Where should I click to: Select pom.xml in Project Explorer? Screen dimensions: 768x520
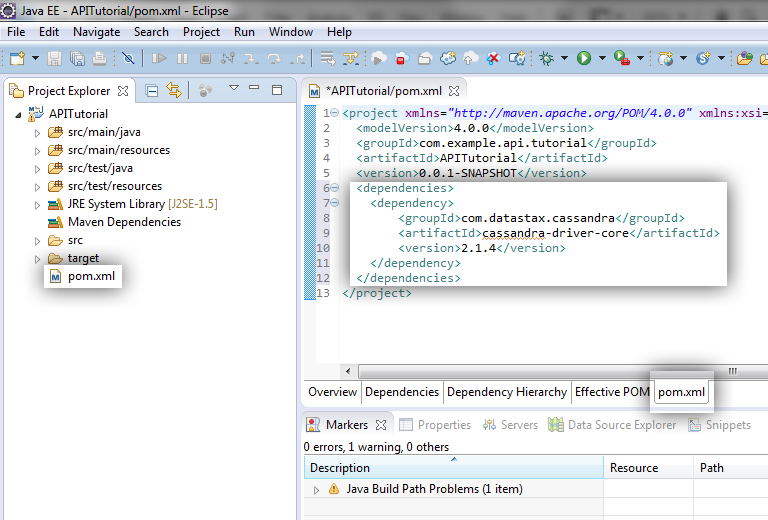click(x=92, y=276)
